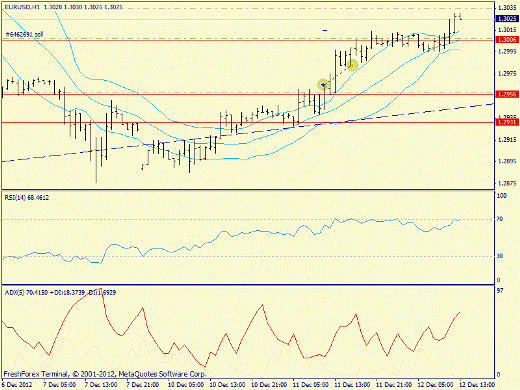This screenshot has height=390, width=520.
Task: Click the 1.3035 price scale label
Action: pos(508,7)
